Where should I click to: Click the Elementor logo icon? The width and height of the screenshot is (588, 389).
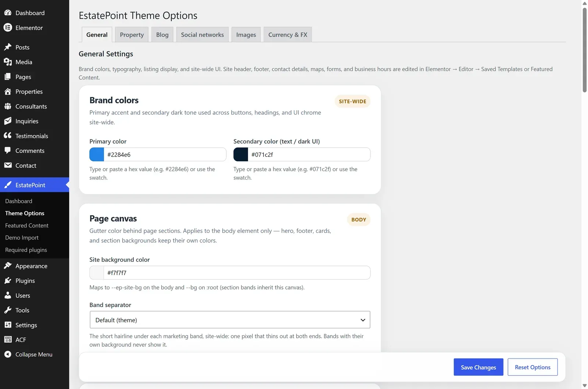[x=8, y=28]
